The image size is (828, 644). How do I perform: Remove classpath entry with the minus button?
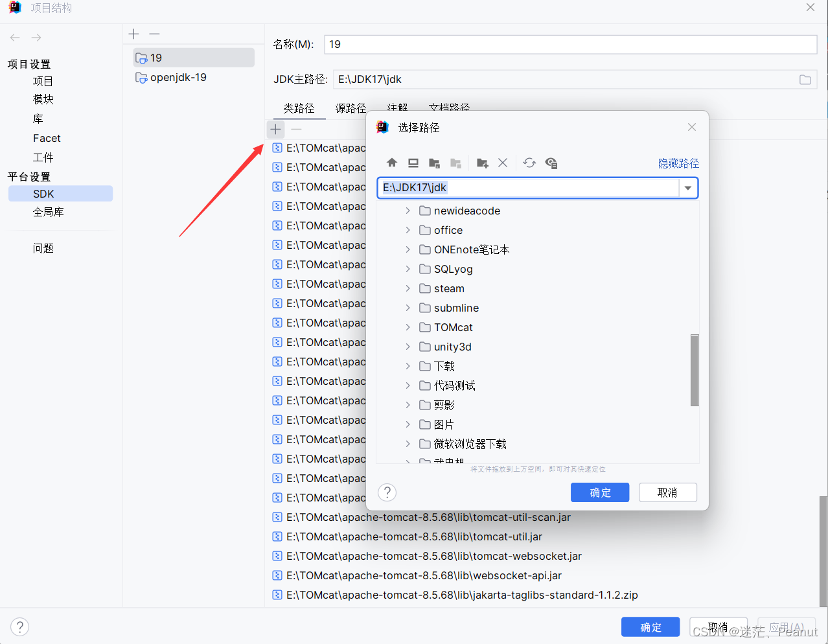click(x=296, y=129)
